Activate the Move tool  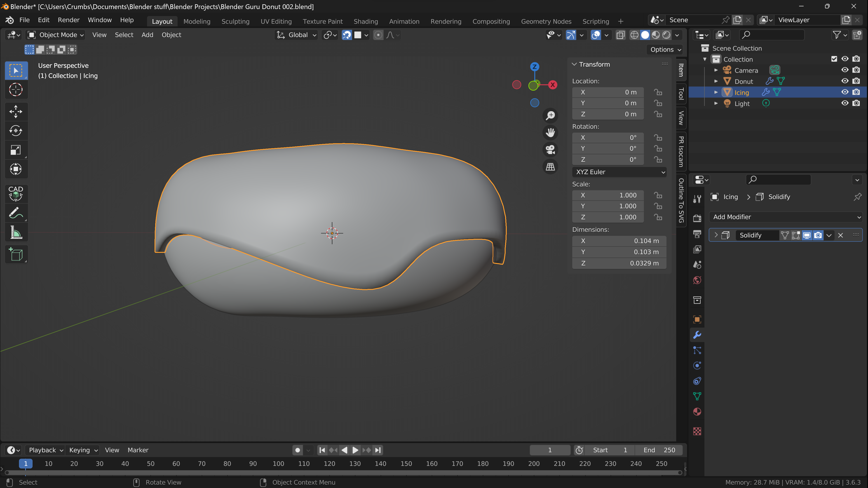tap(16, 112)
